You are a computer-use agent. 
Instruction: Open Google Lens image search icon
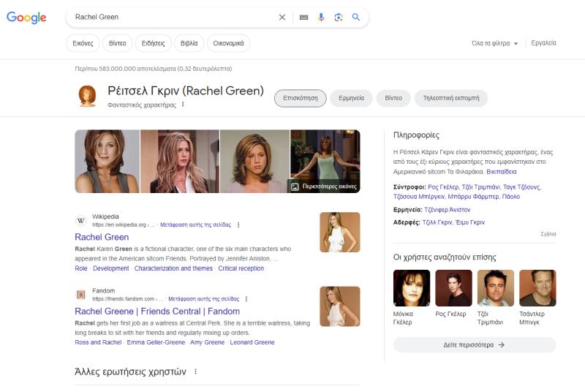[x=339, y=17]
